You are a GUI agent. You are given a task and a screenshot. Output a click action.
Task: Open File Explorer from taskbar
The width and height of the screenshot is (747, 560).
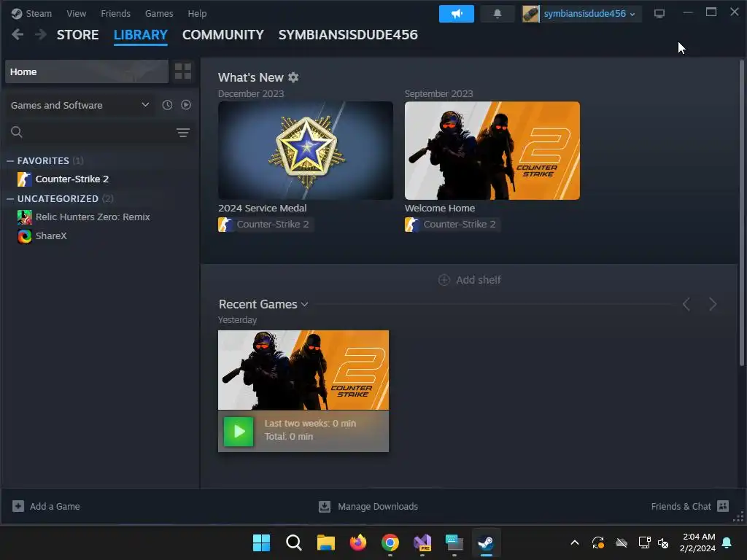(326, 542)
